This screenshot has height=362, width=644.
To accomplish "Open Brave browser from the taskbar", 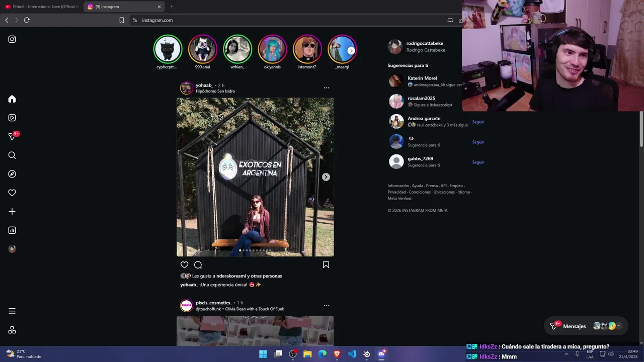I will pyautogui.click(x=337, y=354).
